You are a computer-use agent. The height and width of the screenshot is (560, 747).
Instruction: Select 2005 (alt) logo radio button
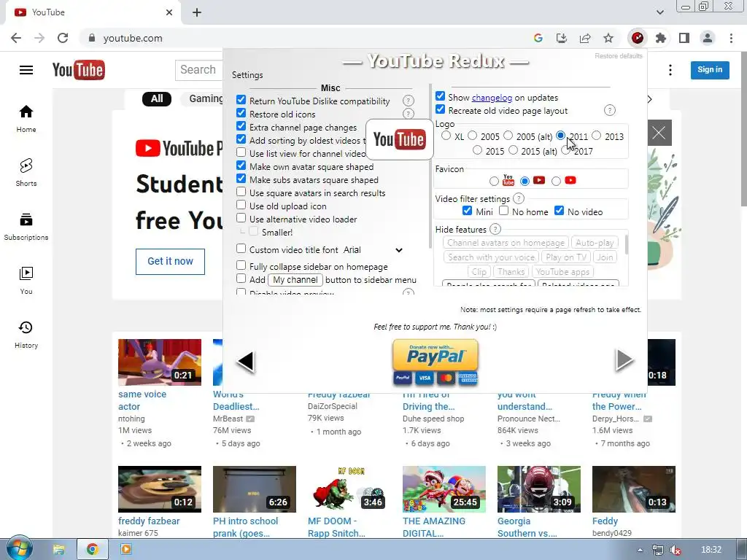pos(508,136)
